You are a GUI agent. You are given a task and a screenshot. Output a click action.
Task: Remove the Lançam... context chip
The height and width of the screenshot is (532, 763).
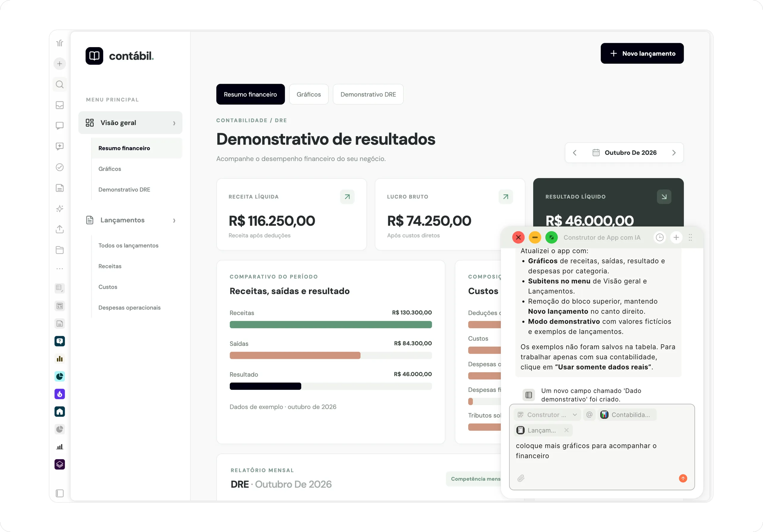coord(566,430)
